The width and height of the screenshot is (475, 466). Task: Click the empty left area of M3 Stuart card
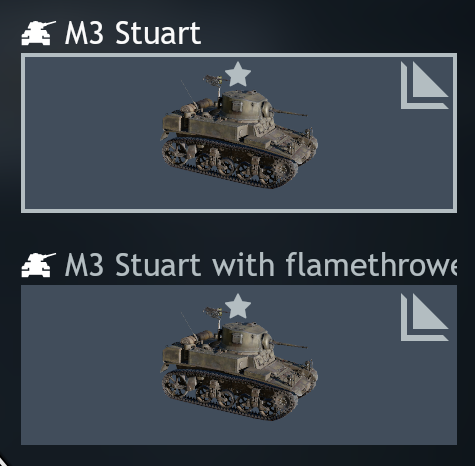(x=90, y=133)
